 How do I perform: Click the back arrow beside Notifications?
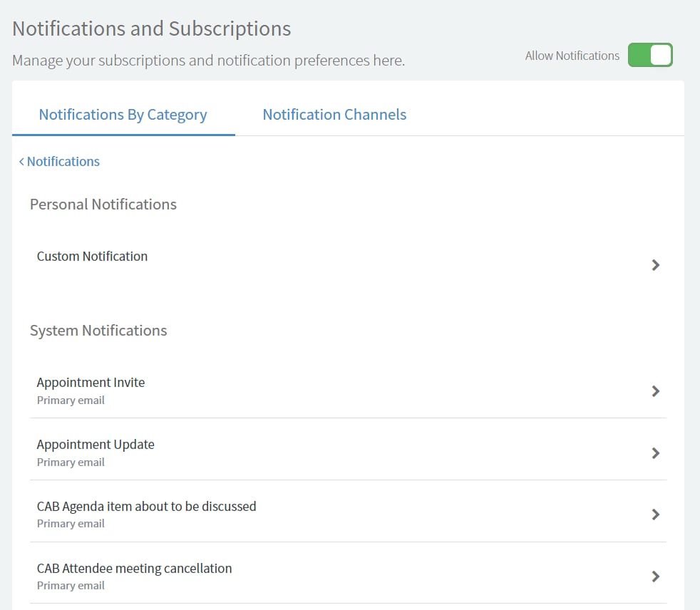(x=21, y=161)
